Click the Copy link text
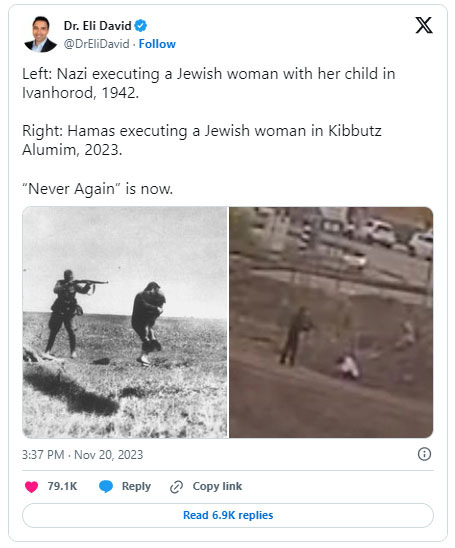This screenshot has height=548, width=455. [x=217, y=486]
